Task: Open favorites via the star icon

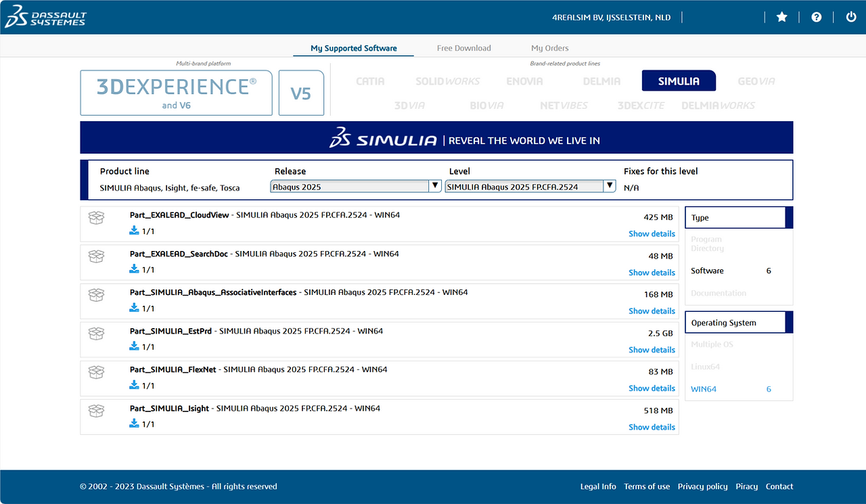Action: point(782,17)
